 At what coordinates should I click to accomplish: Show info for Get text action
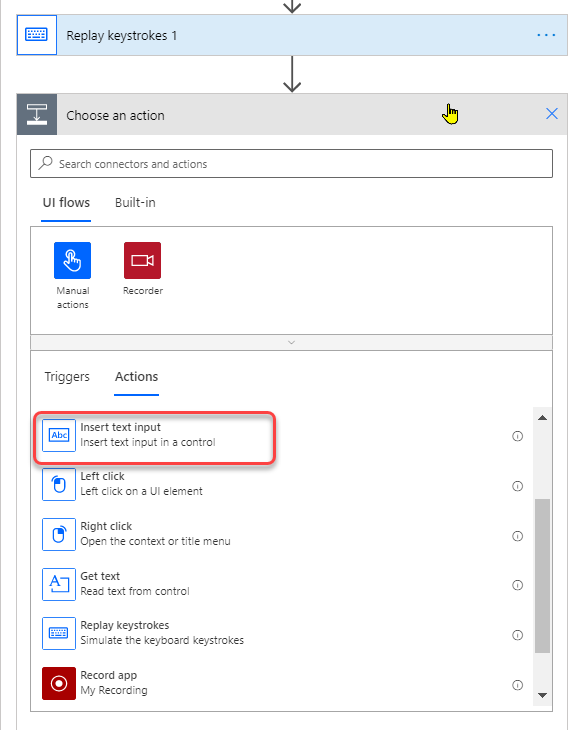(518, 585)
